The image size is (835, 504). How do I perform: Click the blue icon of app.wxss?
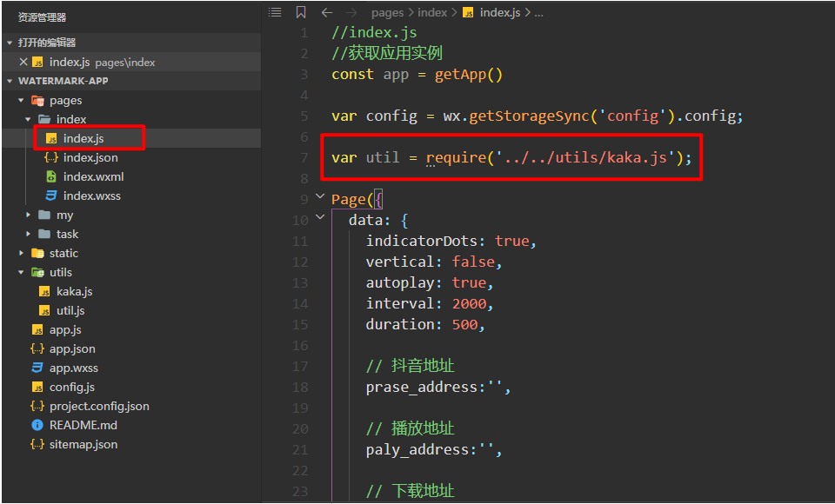pos(37,368)
